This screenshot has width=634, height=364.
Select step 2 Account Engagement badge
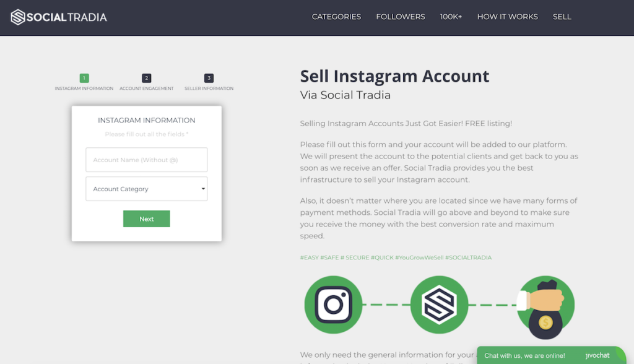(146, 78)
